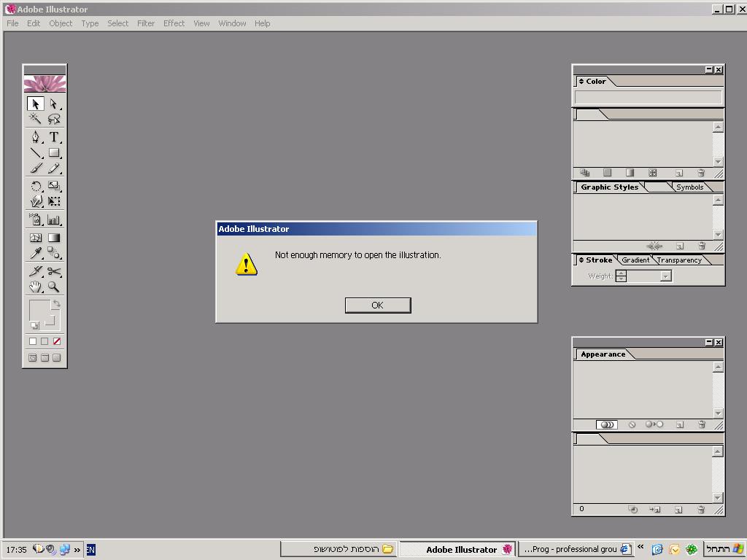747x560 pixels.
Task: Open the Window menu
Action: [232, 23]
